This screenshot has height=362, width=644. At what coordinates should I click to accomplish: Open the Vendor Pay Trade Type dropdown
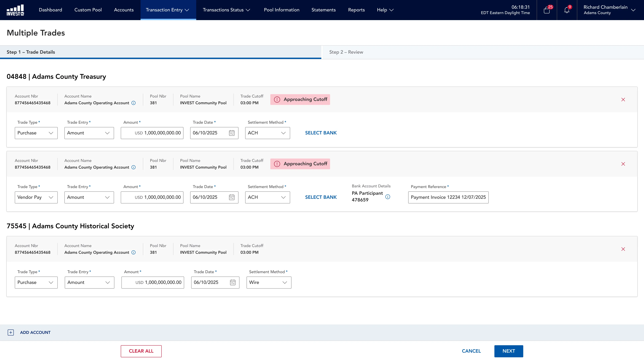click(x=36, y=197)
